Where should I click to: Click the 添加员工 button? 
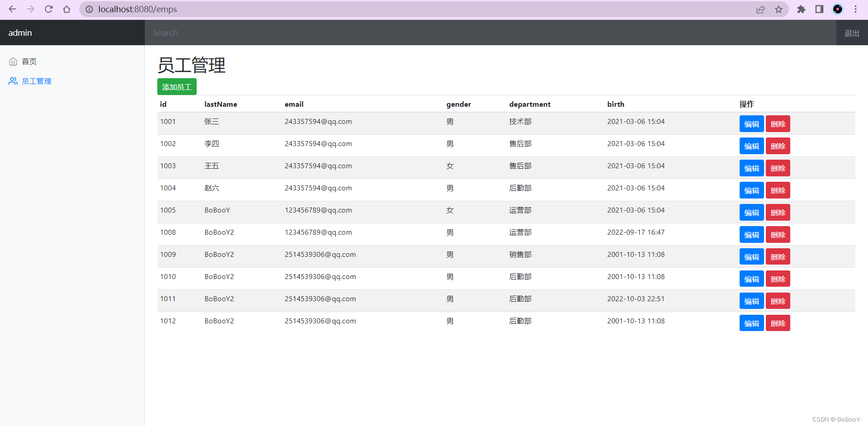pyautogui.click(x=177, y=87)
